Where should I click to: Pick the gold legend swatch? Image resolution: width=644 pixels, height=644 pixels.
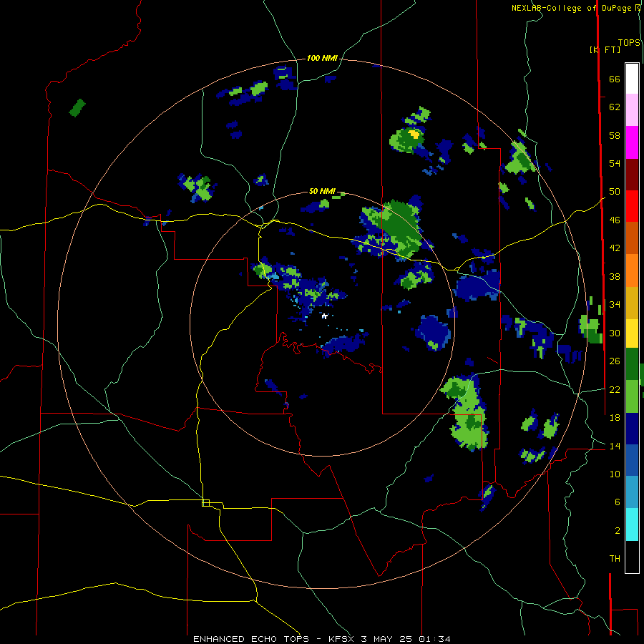pos(632,303)
